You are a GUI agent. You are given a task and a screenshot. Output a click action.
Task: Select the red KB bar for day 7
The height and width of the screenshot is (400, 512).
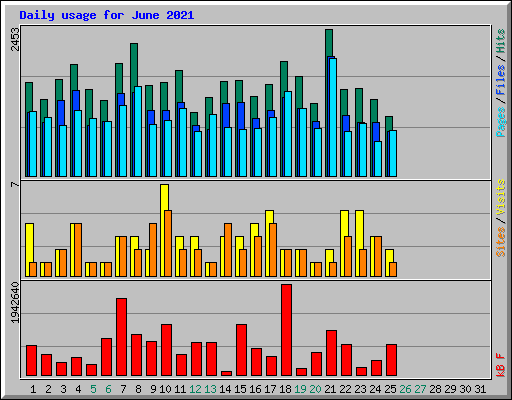click(121, 337)
